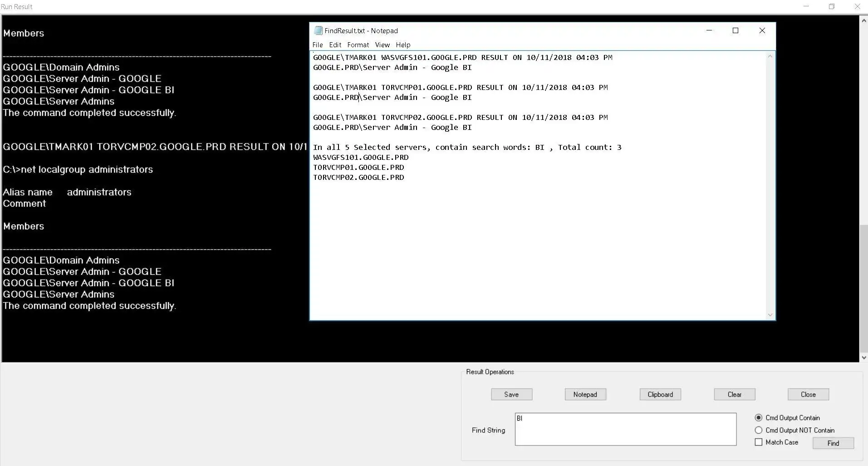The image size is (868, 466).
Task: Click the Notepad button in Result Operations
Action: tap(585, 394)
